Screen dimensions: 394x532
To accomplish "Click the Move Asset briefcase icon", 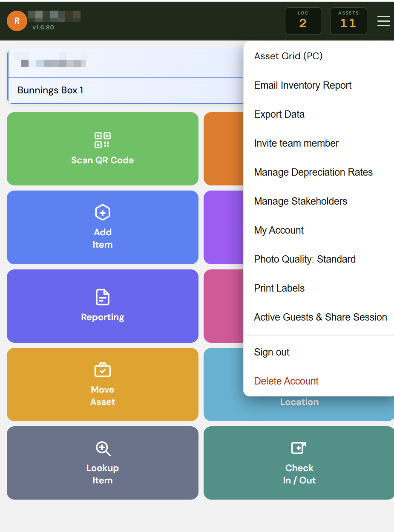I will pyautogui.click(x=102, y=370).
